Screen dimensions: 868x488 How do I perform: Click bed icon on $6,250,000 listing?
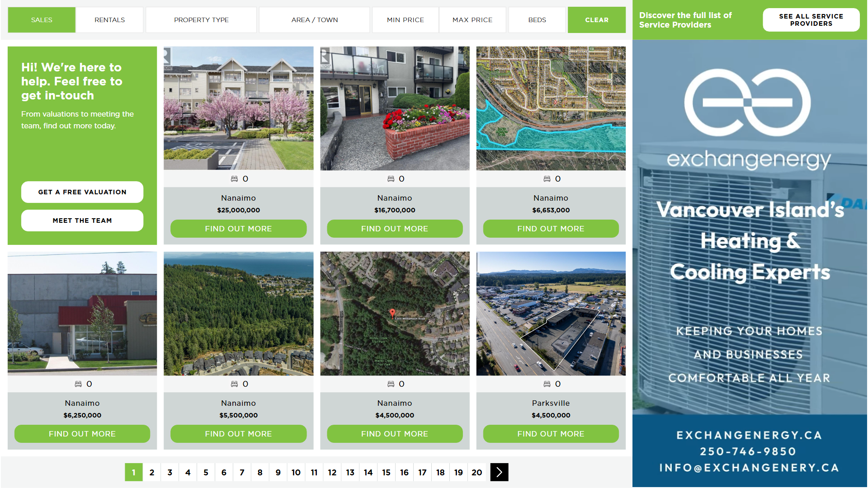tap(78, 384)
